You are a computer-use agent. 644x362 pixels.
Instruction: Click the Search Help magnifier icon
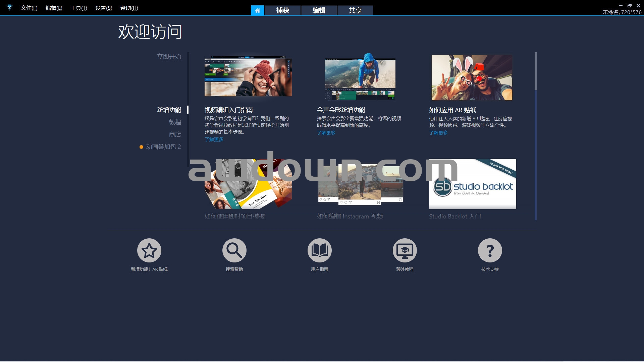234,250
